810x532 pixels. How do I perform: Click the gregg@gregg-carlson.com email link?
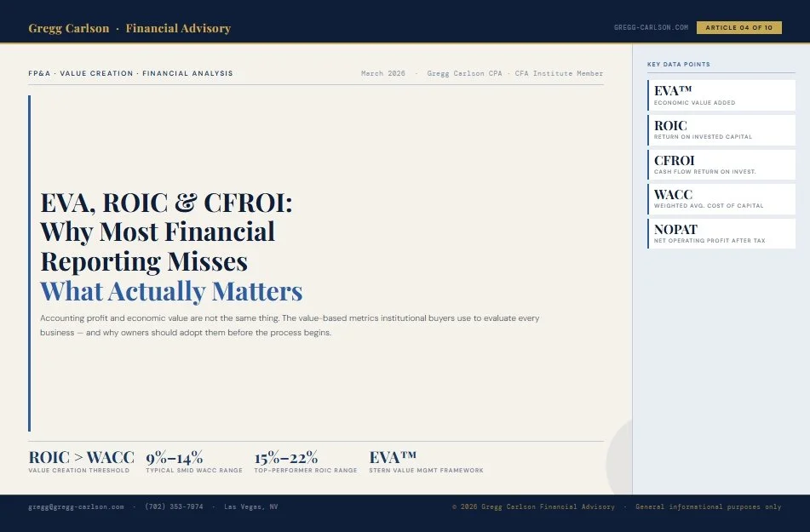point(76,506)
